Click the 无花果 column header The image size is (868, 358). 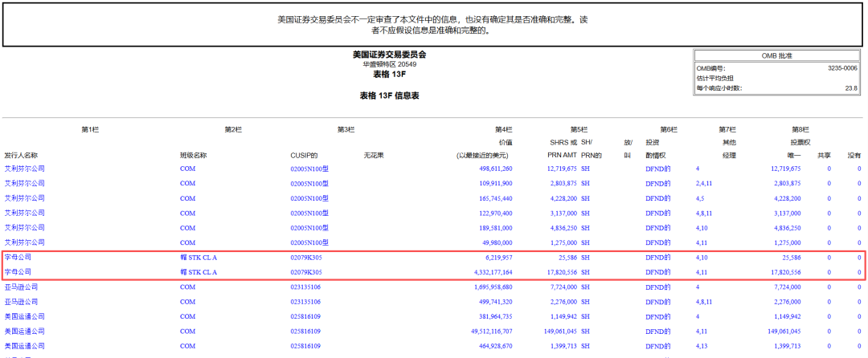tap(374, 155)
